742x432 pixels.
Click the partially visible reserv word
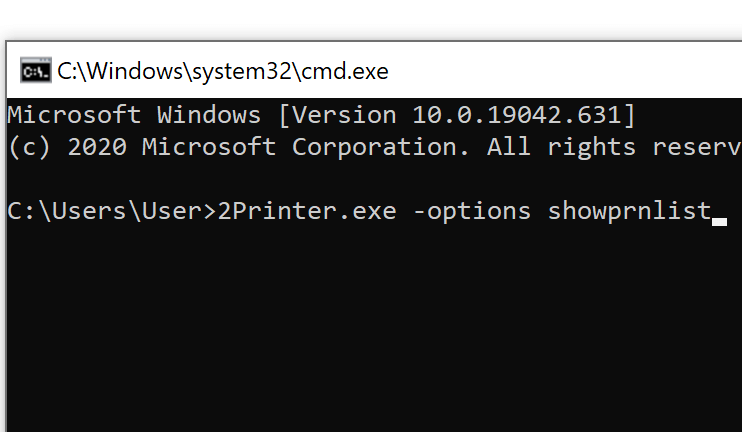point(697,148)
